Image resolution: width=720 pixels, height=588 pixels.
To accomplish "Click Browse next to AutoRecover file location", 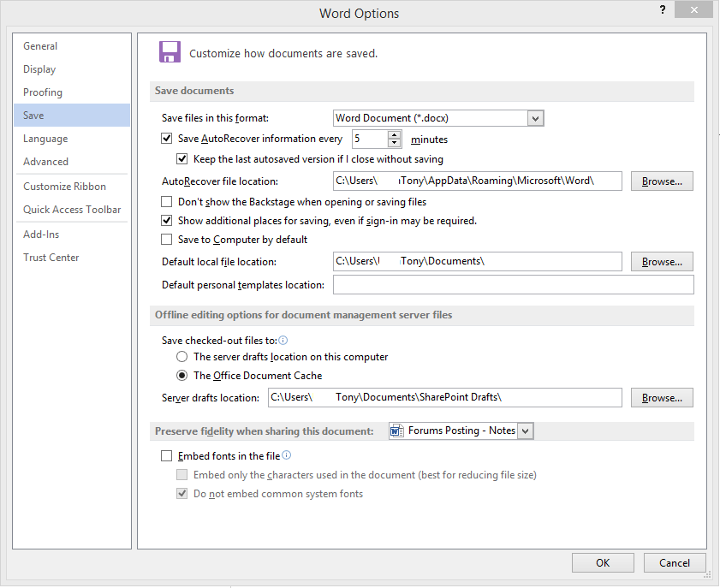I will pyautogui.click(x=661, y=181).
